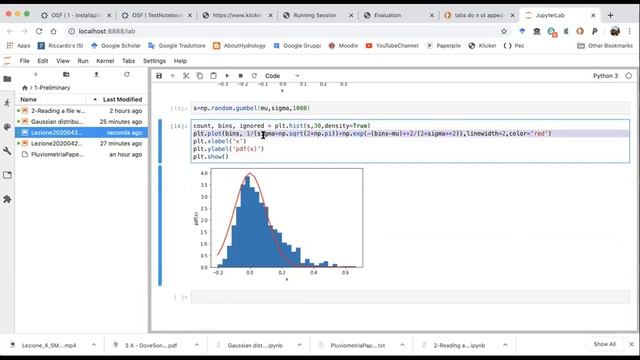Run the selected cell play icon
This screenshot has width=640, height=360.
point(227,76)
